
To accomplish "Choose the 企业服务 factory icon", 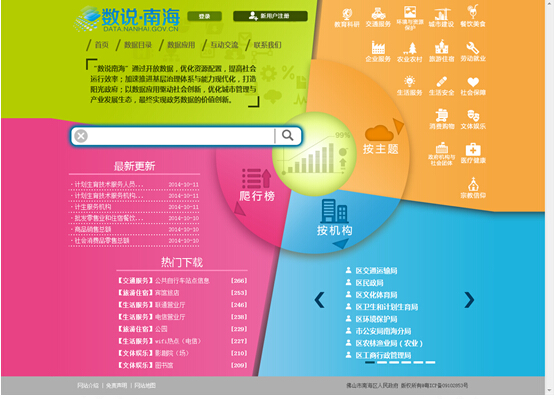I will point(378,48).
